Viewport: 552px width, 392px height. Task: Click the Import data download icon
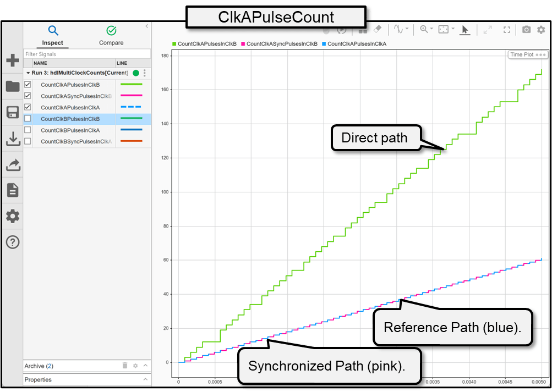click(x=12, y=139)
